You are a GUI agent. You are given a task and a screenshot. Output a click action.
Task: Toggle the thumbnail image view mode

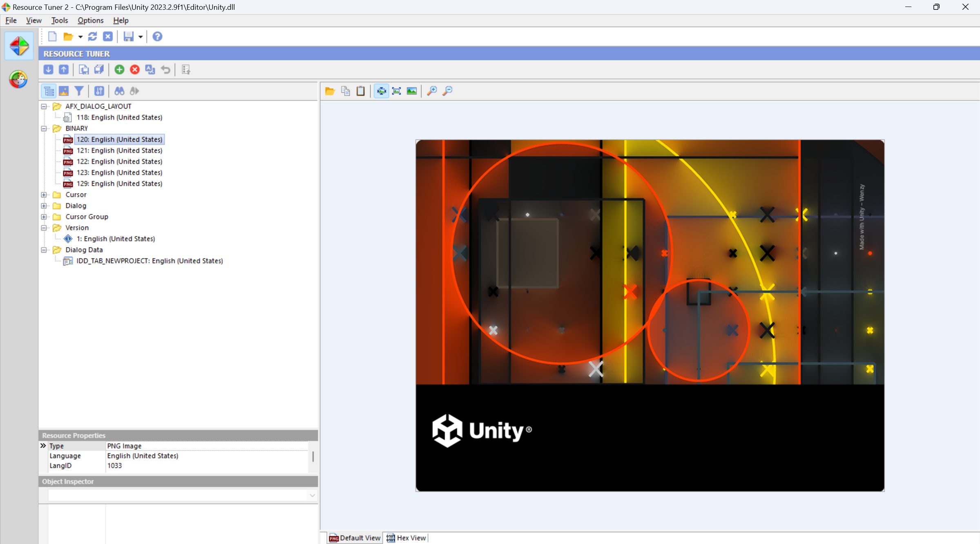pyautogui.click(x=64, y=91)
